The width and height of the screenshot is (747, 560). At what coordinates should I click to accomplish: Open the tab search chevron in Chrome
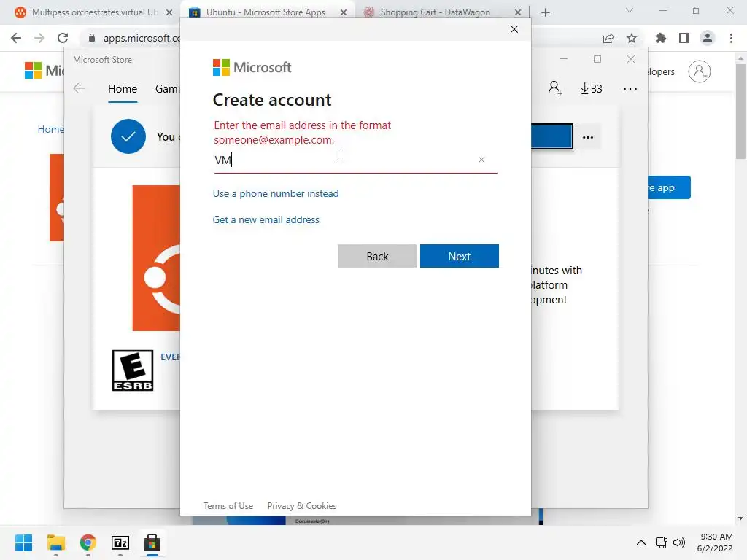point(630,10)
